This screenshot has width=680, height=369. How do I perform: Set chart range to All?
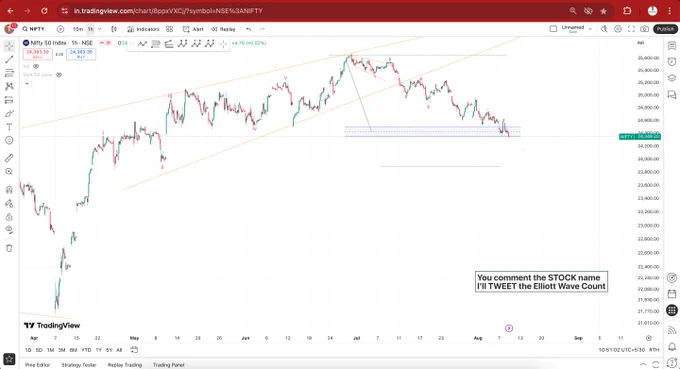119,350
